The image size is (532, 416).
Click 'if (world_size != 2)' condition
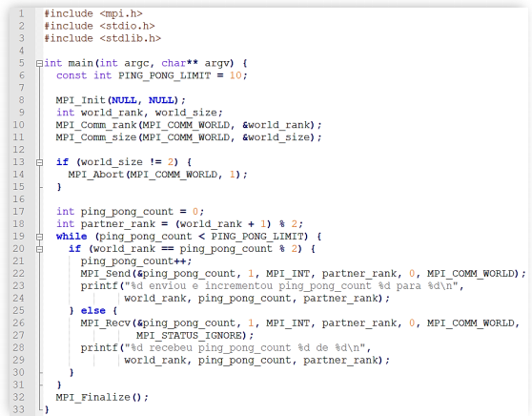pos(117,162)
